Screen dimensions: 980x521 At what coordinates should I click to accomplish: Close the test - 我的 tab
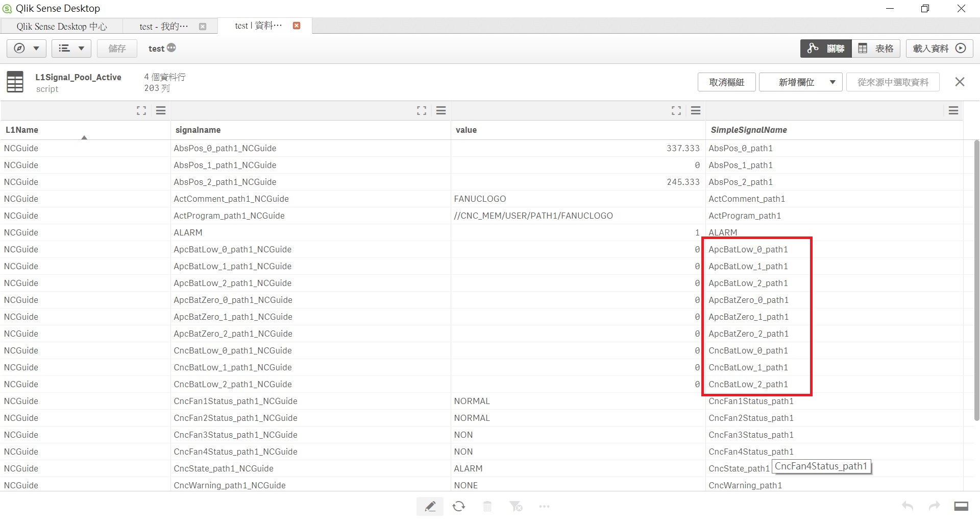click(203, 27)
